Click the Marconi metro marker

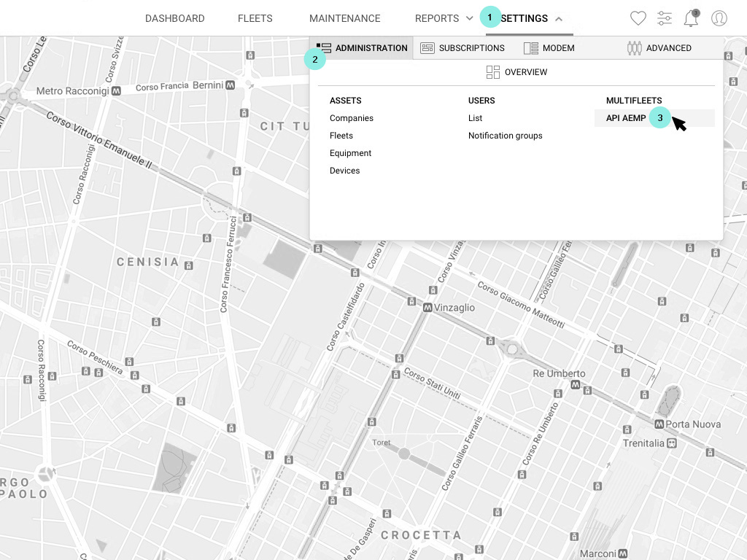(622, 553)
